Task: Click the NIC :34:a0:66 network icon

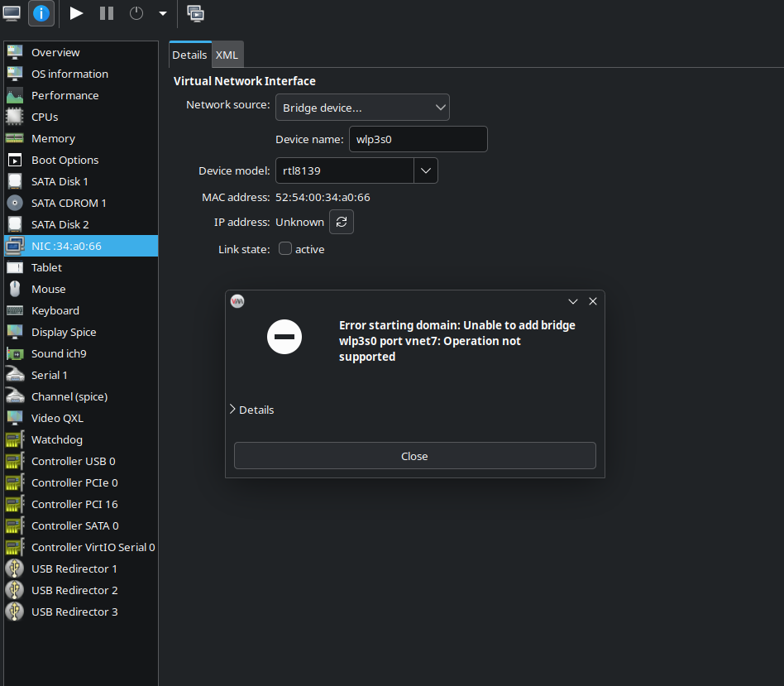Action: (15, 246)
